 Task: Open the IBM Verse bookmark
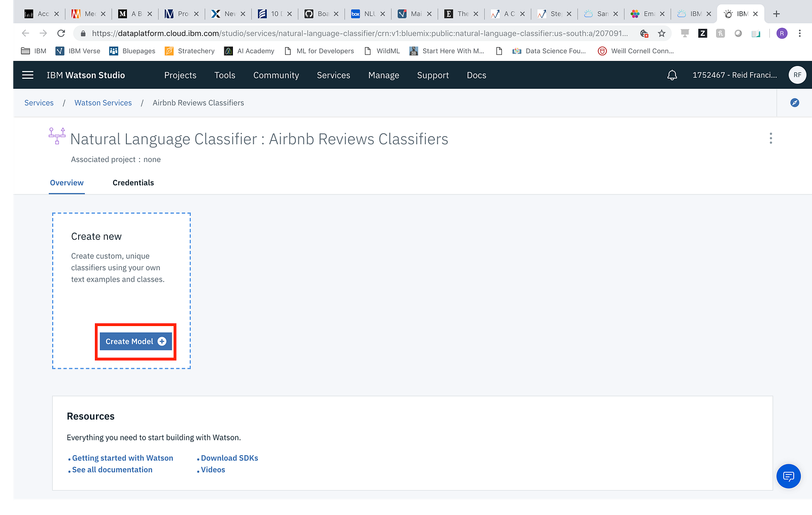tap(78, 51)
